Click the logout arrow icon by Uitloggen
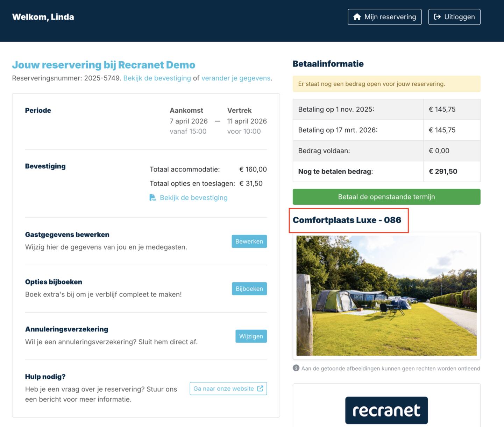 click(x=437, y=17)
